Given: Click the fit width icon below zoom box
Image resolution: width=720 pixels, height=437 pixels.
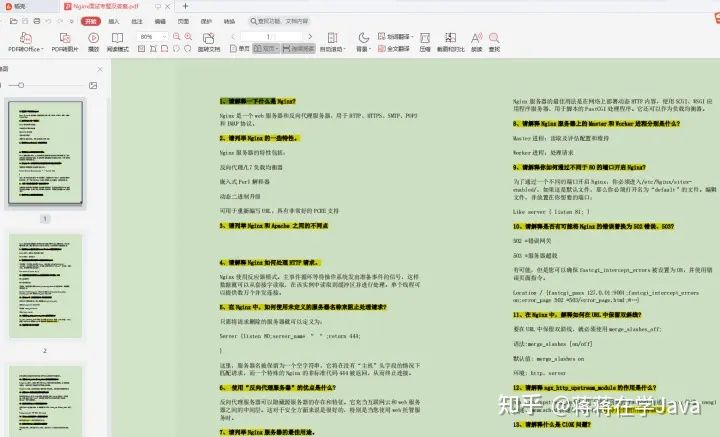Looking at the screenshot, I should click(153, 49).
